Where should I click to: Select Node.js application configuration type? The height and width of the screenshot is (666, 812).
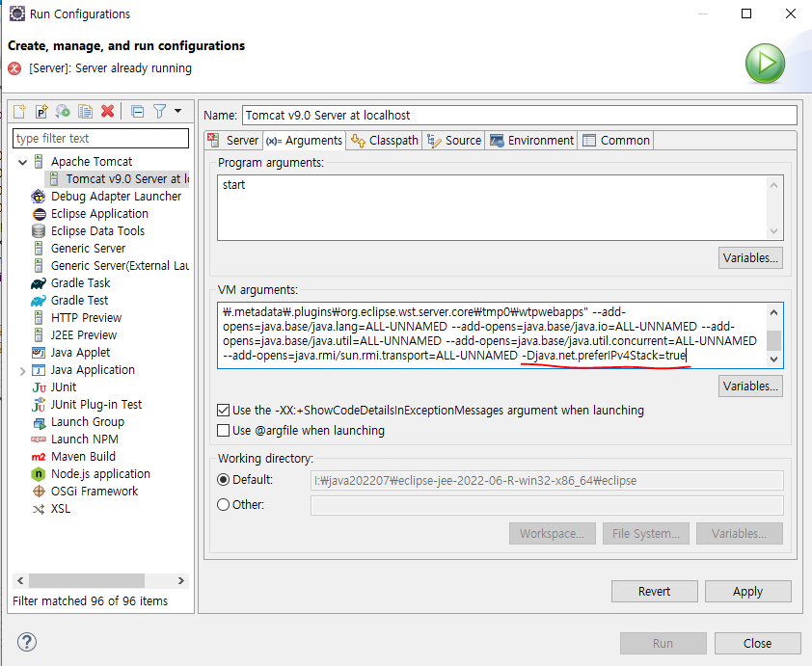click(x=100, y=474)
